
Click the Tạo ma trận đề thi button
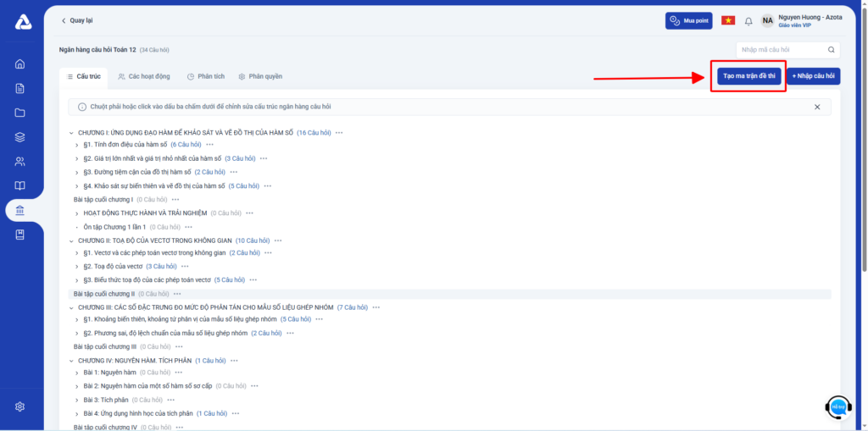[748, 76]
